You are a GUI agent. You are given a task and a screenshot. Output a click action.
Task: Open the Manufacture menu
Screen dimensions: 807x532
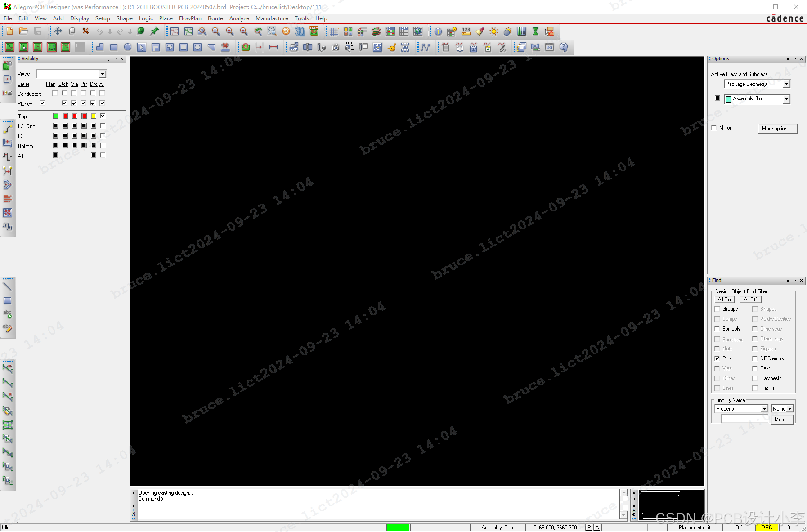tap(272, 18)
